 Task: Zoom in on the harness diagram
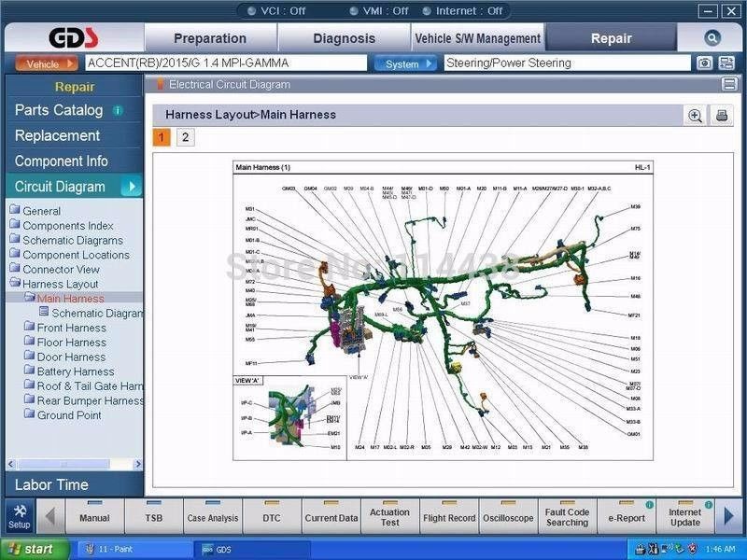click(695, 115)
